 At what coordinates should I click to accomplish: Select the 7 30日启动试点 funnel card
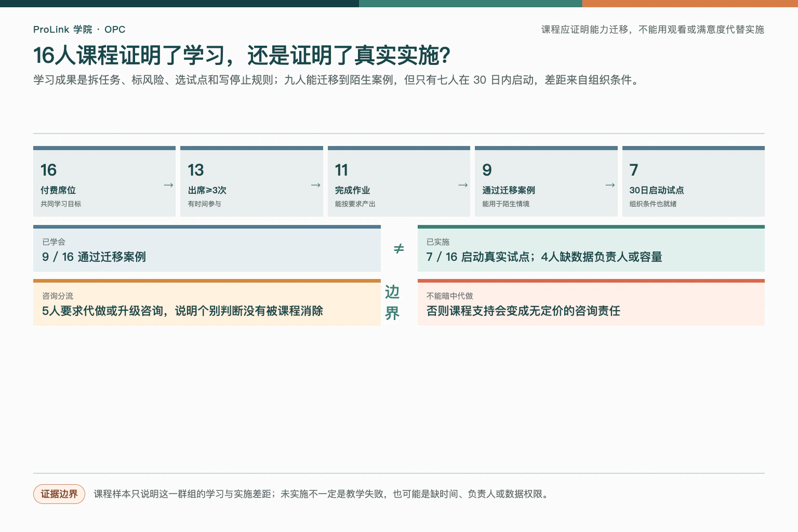click(694, 181)
